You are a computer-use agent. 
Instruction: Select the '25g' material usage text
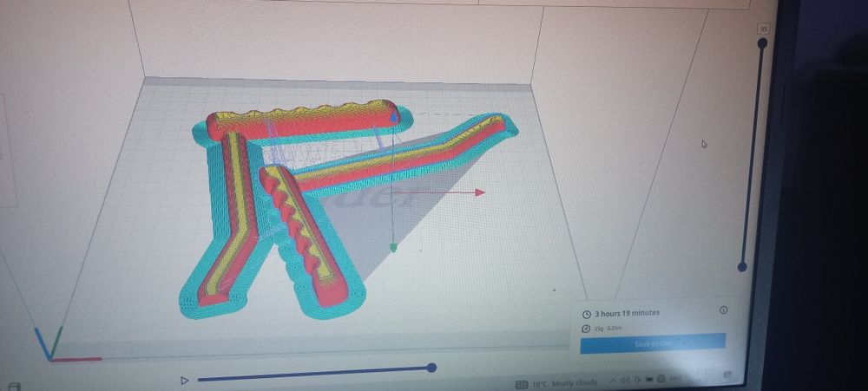[x=598, y=329]
